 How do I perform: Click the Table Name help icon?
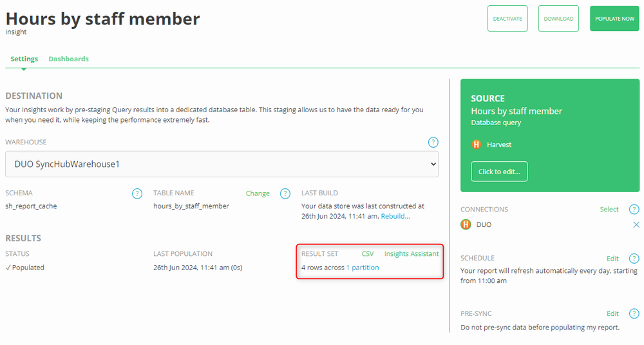285,193
